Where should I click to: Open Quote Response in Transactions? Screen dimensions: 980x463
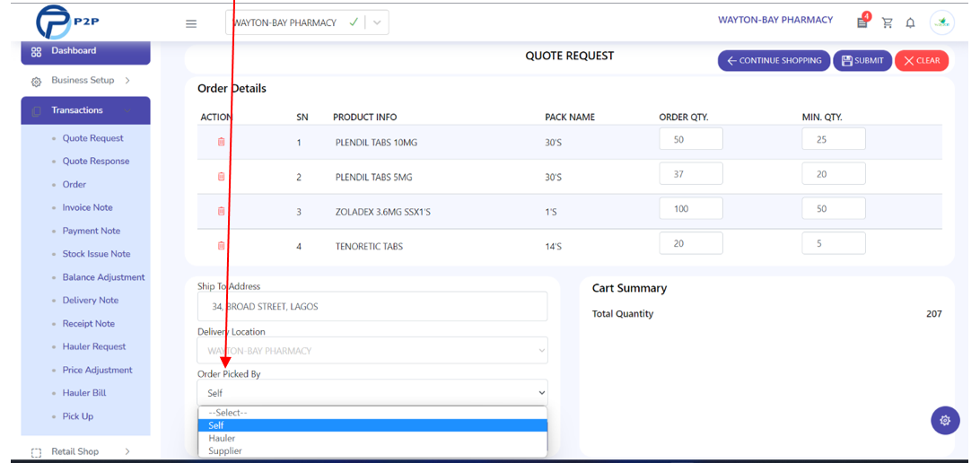coord(96,162)
